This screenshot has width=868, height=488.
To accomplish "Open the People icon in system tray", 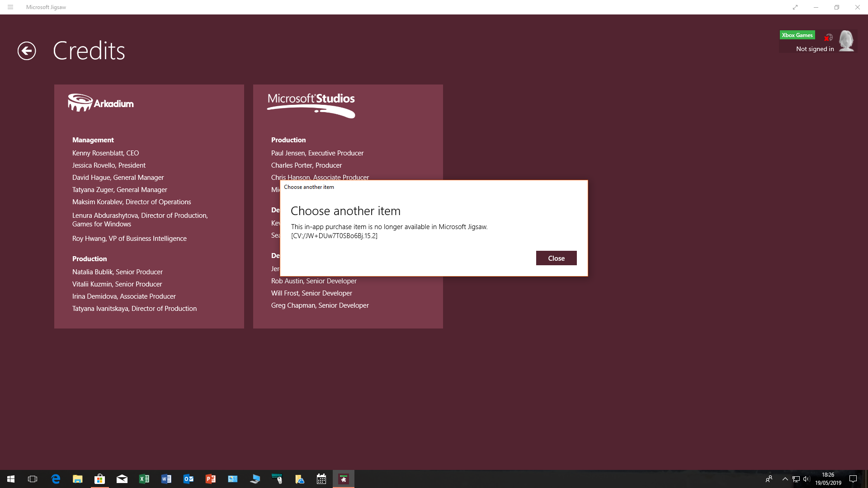I will tap(769, 479).
